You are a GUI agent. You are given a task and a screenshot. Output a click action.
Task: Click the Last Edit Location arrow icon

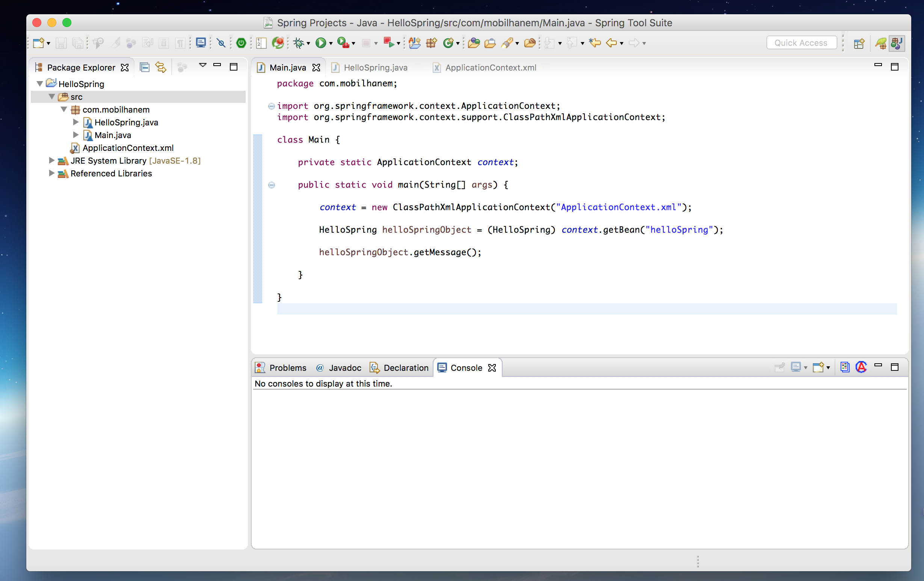click(x=595, y=42)
